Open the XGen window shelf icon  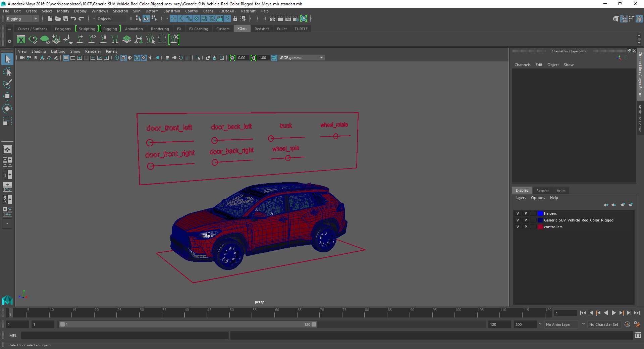click(21, 40)
